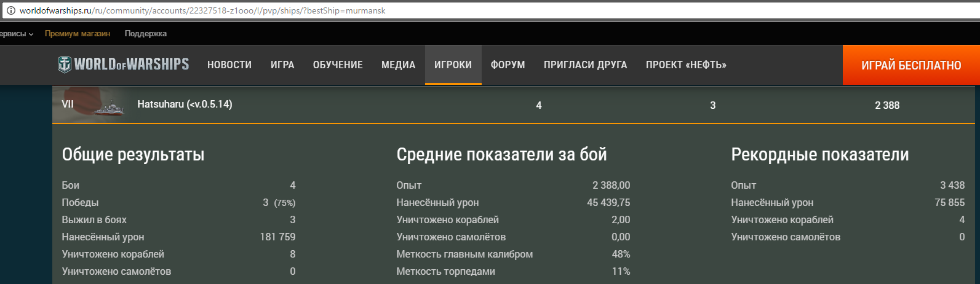Click the Средние показатели за бой heading
Viewport: 980px width, 284px height.
[501, 154]
